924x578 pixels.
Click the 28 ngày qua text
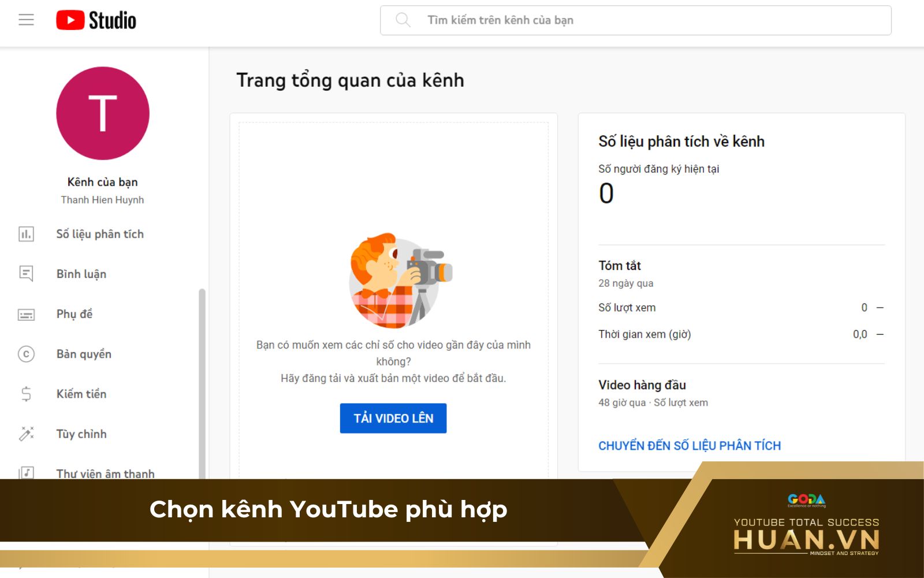coord(626,283)
